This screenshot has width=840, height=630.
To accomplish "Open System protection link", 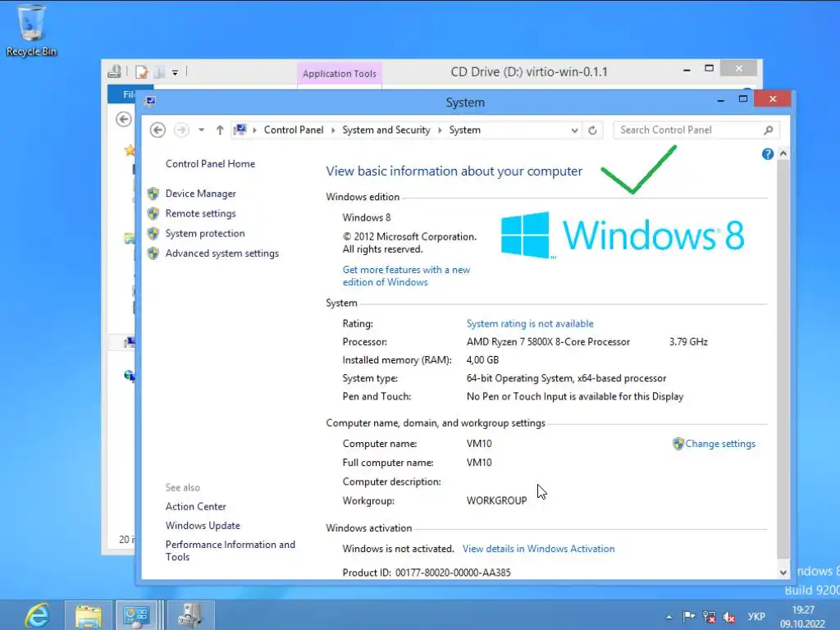I will click(x=204, y=233).
